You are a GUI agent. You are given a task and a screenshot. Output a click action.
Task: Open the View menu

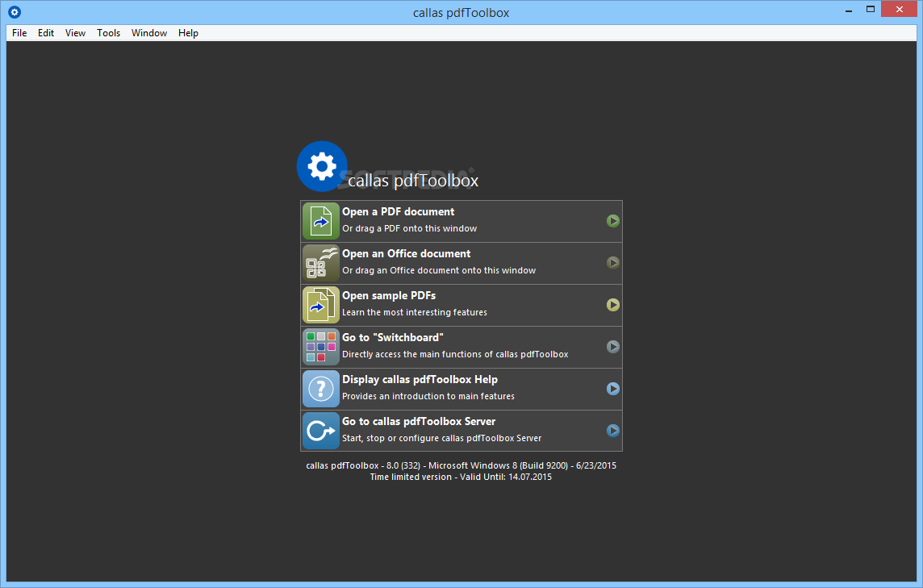click(75, 33)
